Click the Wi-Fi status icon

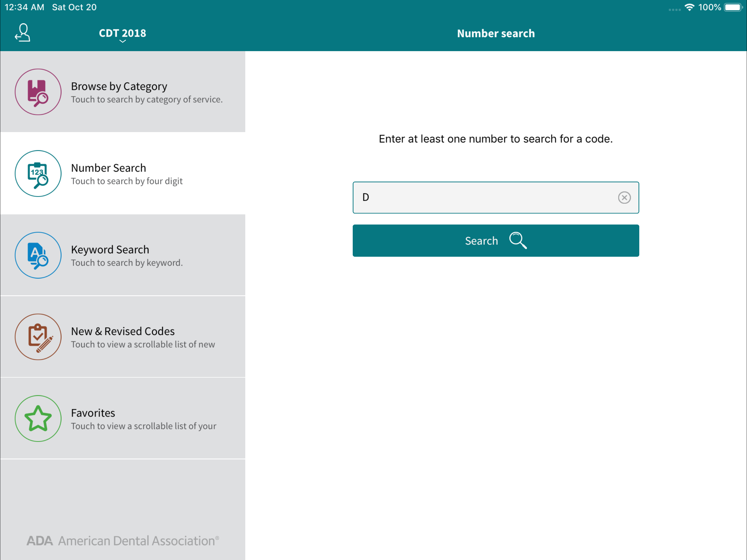point(689,7)
